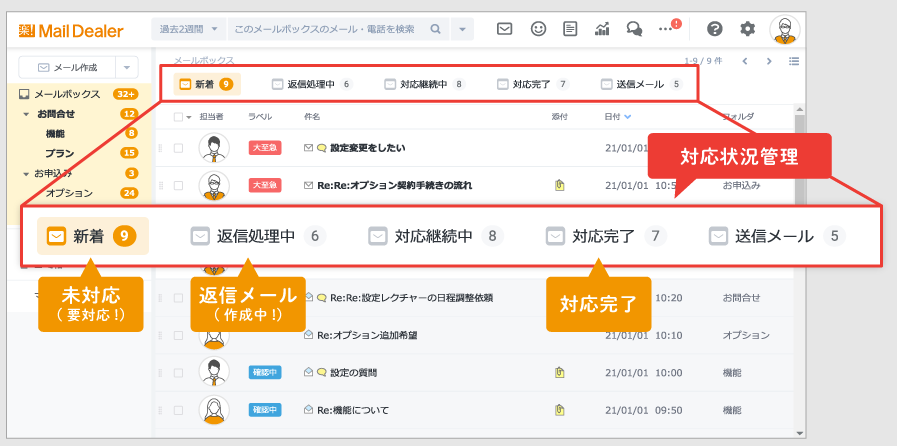
Task: Switch to the 対応継続中 tab
Action: point(424,85)
